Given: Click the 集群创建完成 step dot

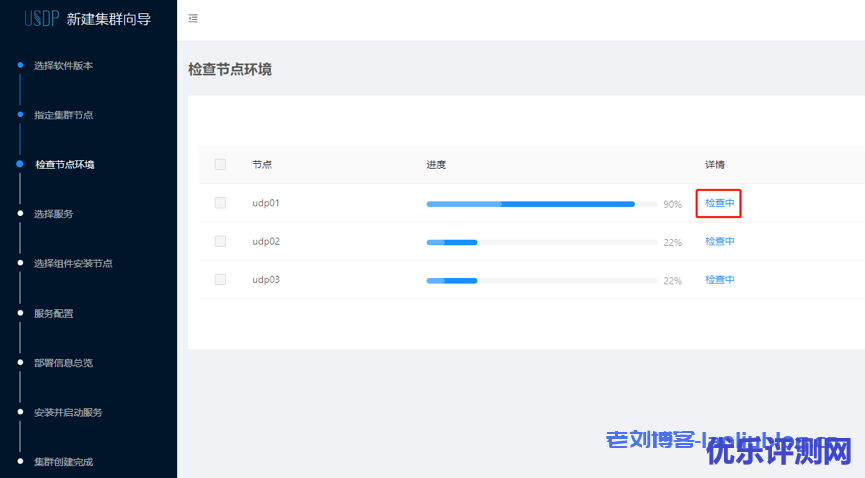Looking at the screenshot, I should pyautogui.click(x=19, y=461).
